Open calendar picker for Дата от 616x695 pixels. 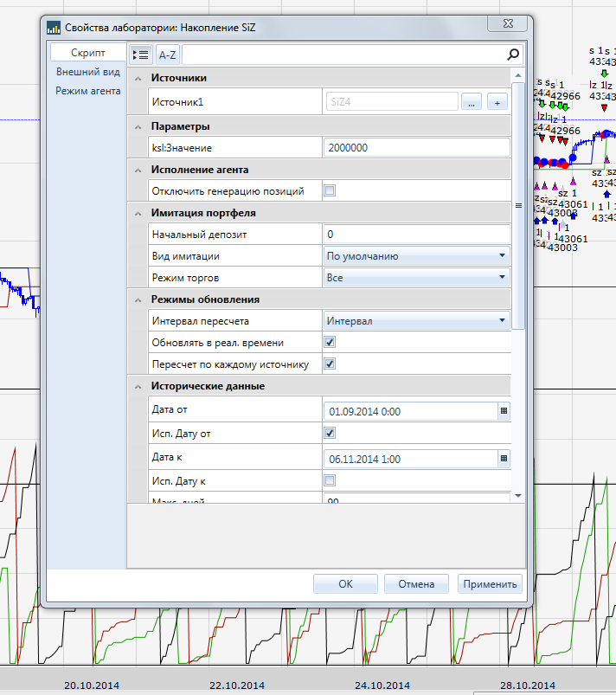(x=504, y=411)
